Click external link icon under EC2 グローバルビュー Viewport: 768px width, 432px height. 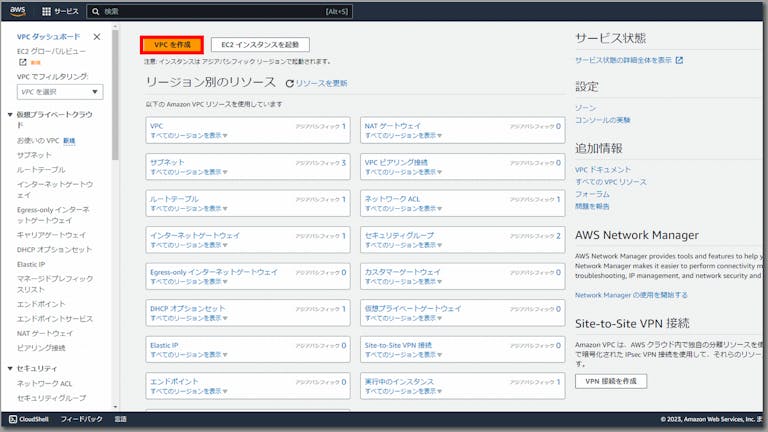(23, 62)
